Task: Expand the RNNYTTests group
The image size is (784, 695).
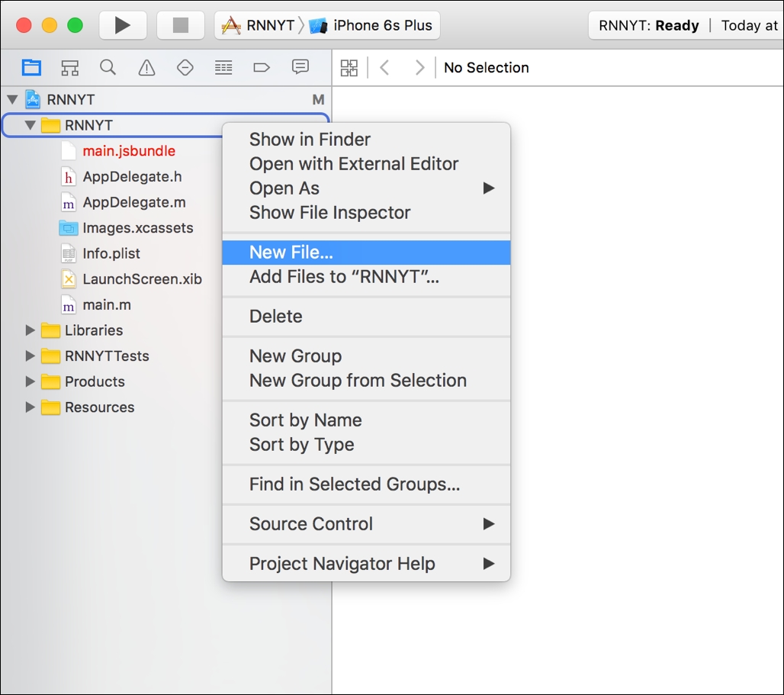Action: point(30,356)
